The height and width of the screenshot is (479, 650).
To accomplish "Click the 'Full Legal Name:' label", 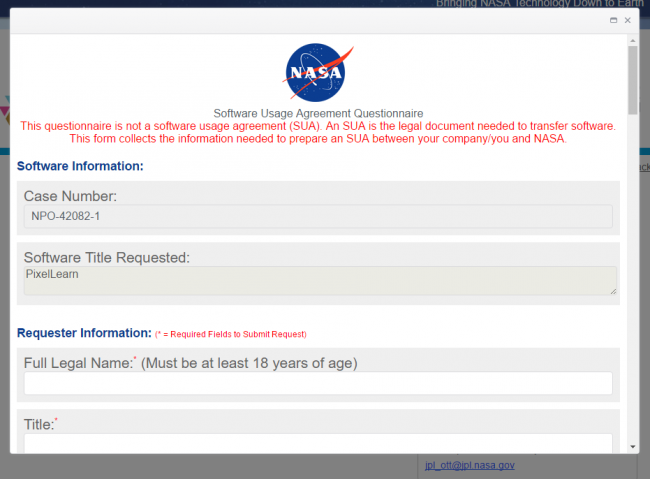I will pyautogui.click(x=79, y=363).
